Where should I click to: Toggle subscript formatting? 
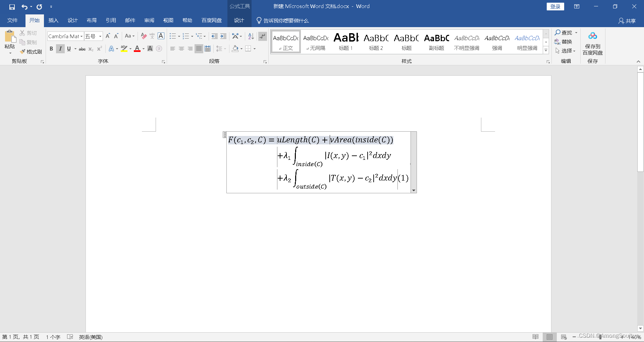[x=91, y=49]
